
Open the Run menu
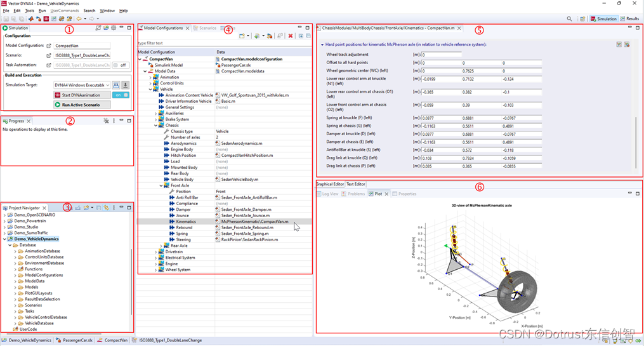(x=43, y=11)
